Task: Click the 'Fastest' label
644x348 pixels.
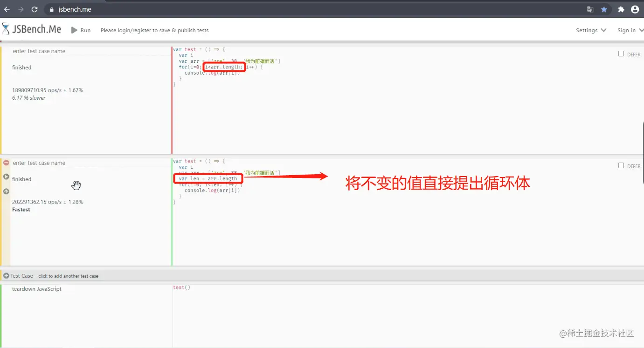Action: 21,210
